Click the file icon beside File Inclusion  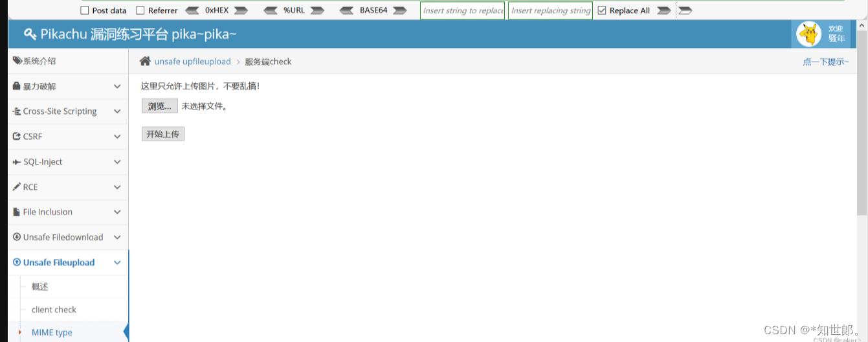[x=17, y=212]
